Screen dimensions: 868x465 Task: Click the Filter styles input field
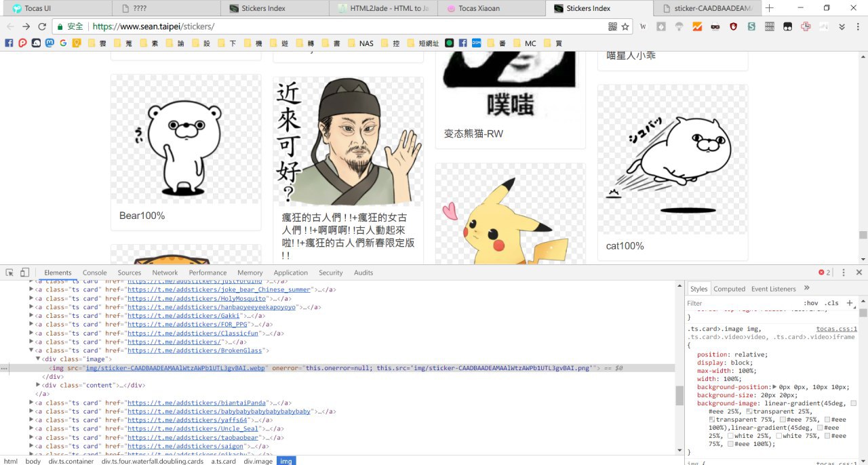pos(739,303)
